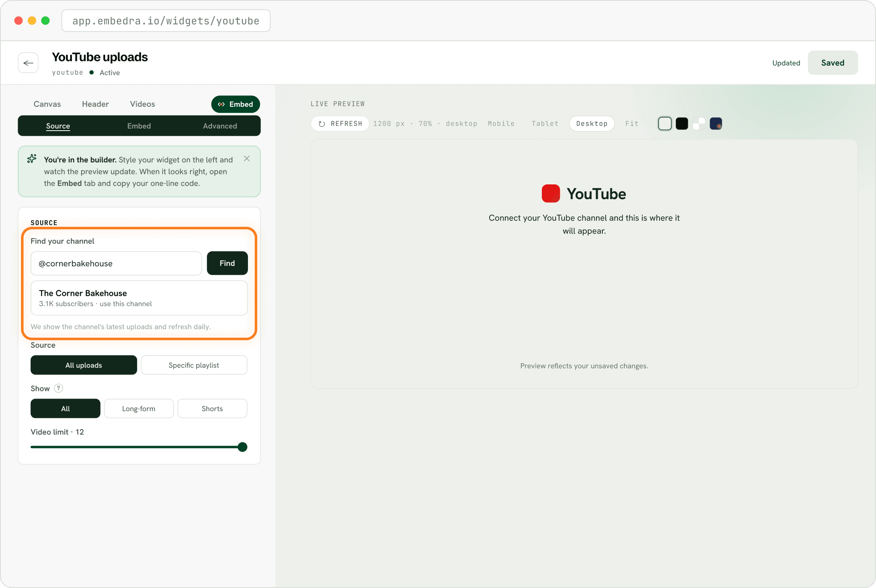Screen dimensions: 876x588
Task: Go back using the arrow button
Action: click(x=28, y=63)
